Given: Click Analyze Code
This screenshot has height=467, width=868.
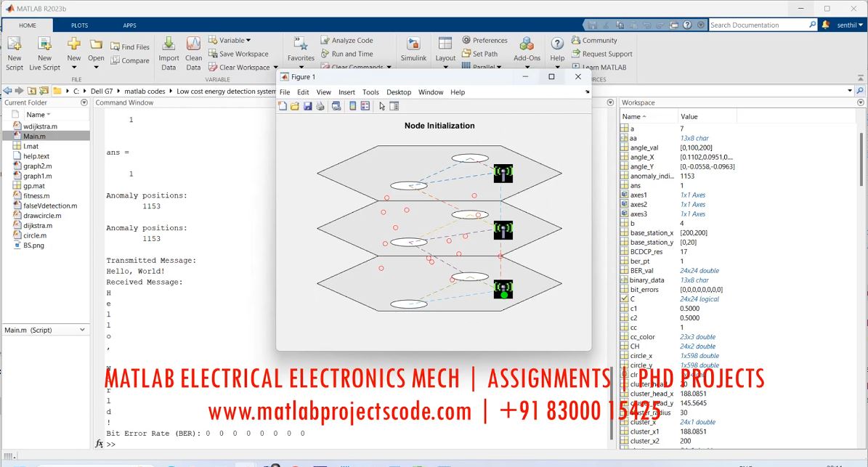Looking at the screenshot, I should point(347,41).
